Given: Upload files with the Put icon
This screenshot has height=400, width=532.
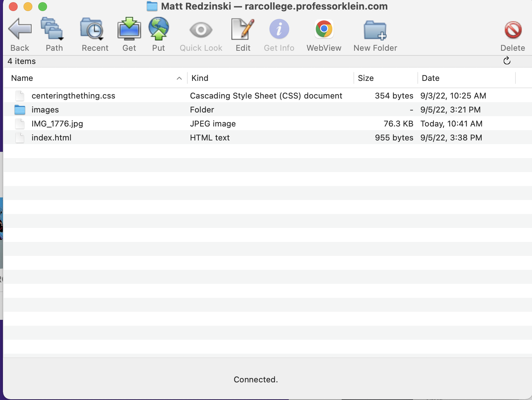Looking at the screenshot, I should [x=159, y=29].
